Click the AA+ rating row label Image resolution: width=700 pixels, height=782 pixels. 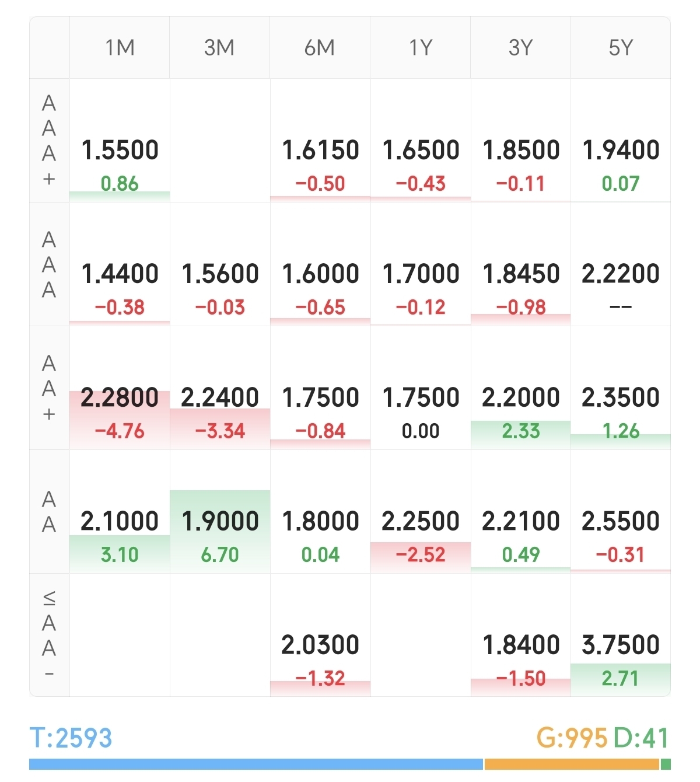pos(49,388)
